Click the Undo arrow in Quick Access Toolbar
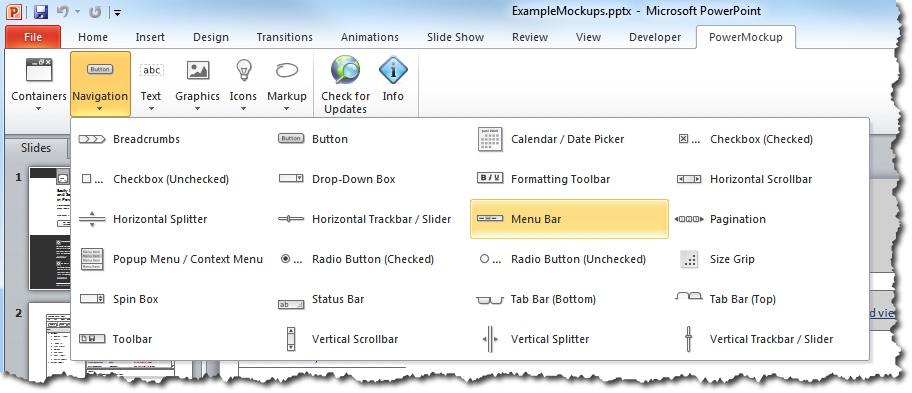912x393 pixels. [62, 11]
